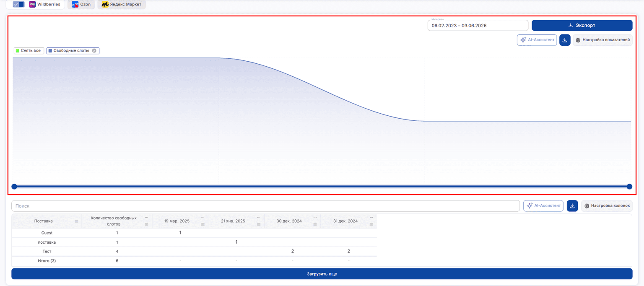Open the 21 янв. 2025 column menu icon
Viewport: 644px width, 286px height.
click(259, 224)
